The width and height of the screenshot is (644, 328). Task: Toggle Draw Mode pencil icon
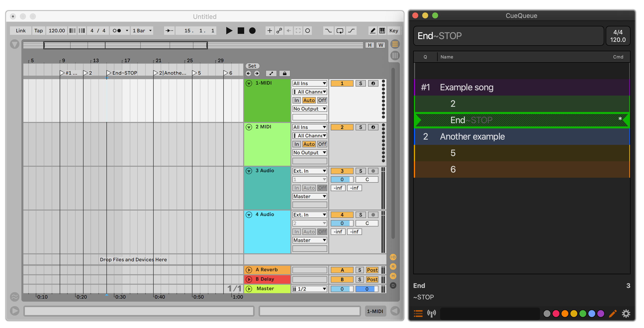point(372,31)
